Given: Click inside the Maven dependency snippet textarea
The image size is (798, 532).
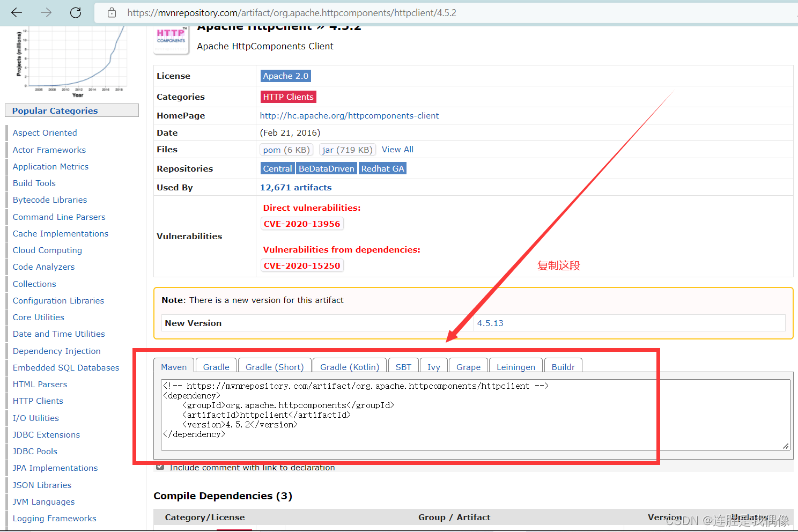Looking at the screenshot, I should click(475, 415).
